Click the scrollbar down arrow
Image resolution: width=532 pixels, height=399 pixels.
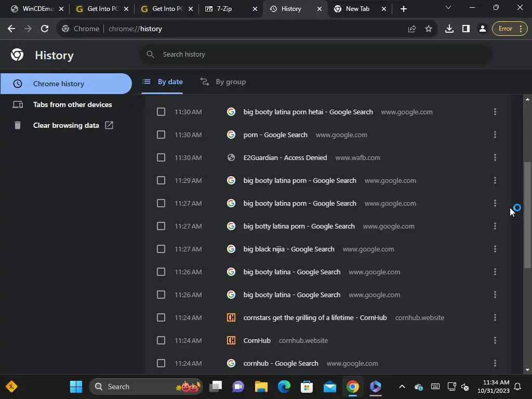tap(527, 370)
